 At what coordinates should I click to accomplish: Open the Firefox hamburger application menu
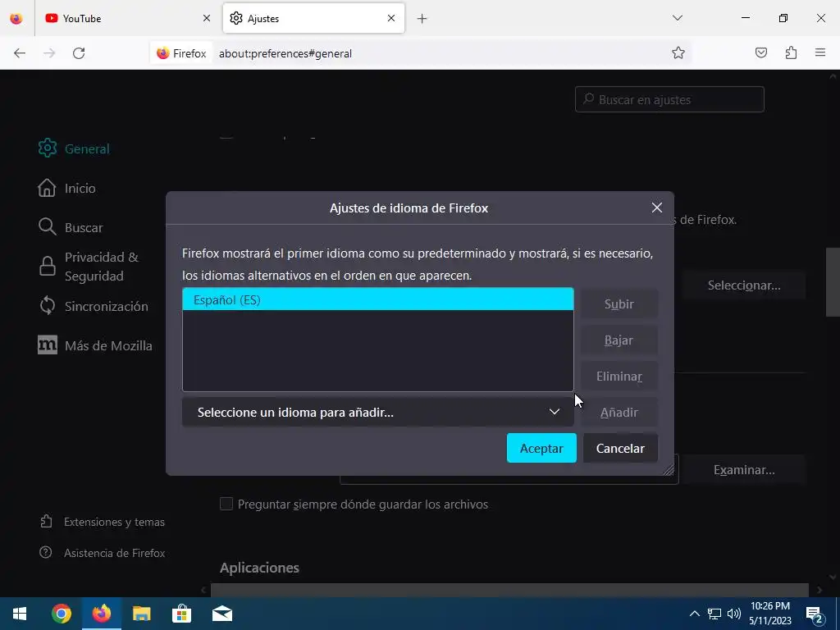[820, 52]
